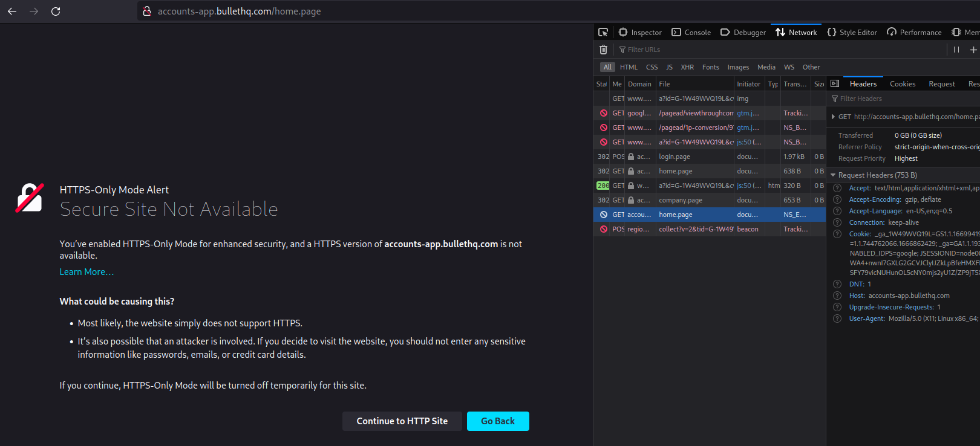The width and height of the screenshot is (980, 446).
Task: Select the img initiator request row
Action: tap(710, 99)
